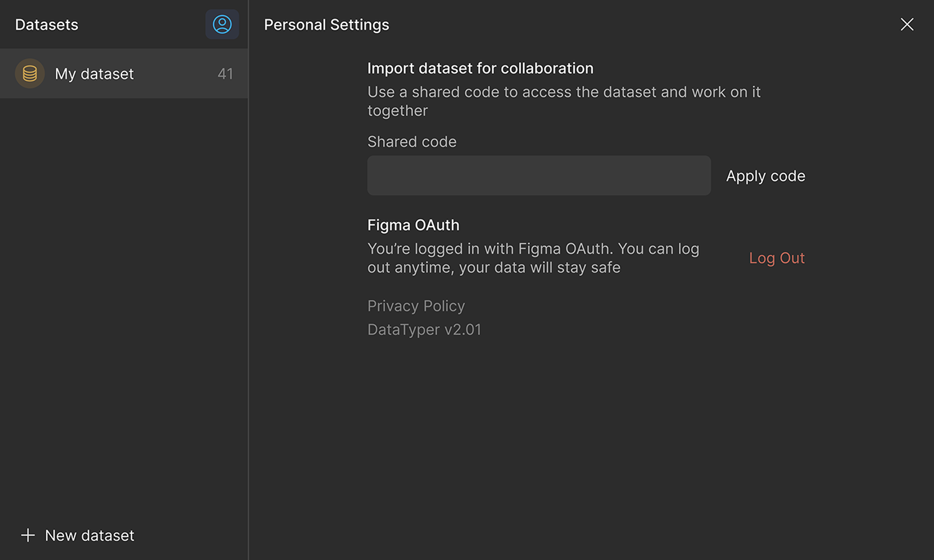
Task: Click the 41 item count on My dataset
Action: tap(225, 74)
